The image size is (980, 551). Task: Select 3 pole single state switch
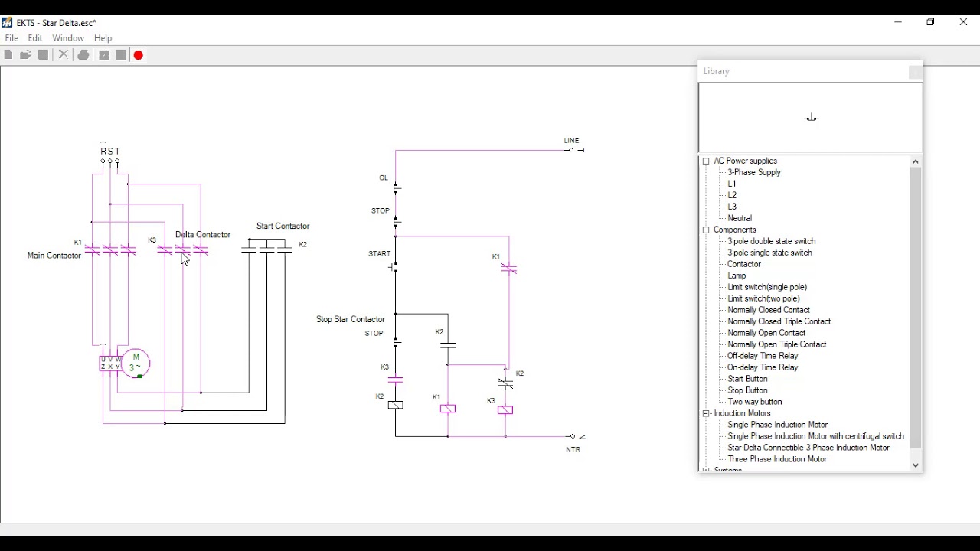pyautogui.click(x=770, y=253)
